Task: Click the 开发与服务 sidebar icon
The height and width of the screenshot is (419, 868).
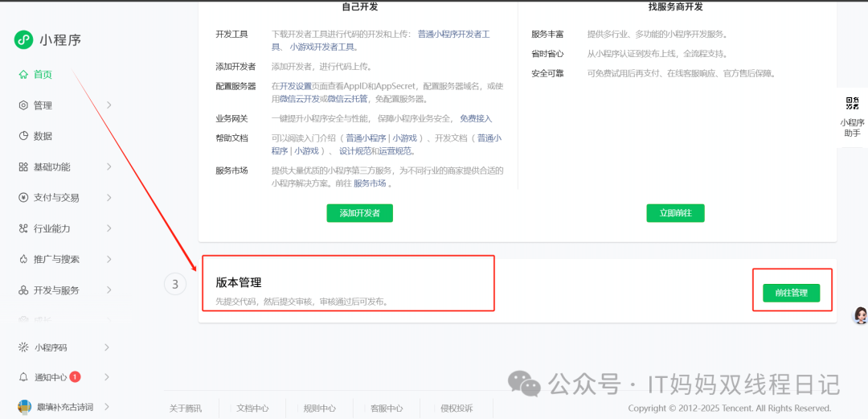Action: (23, 290)
